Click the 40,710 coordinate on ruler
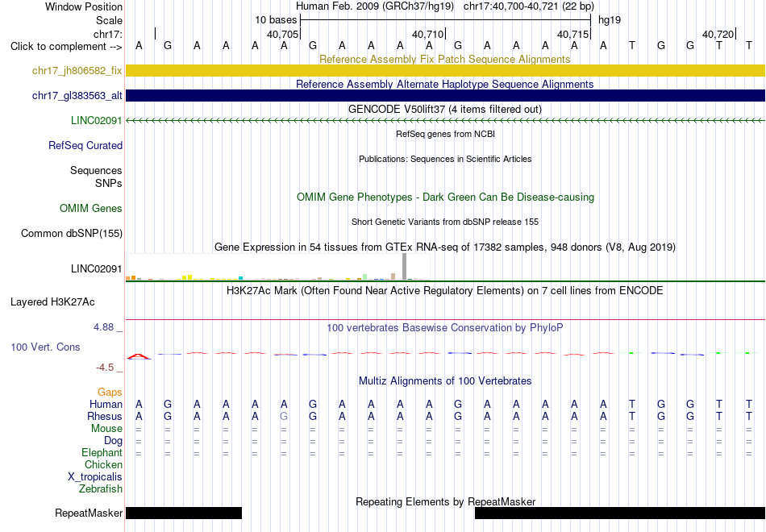 (x=427, y=34)
